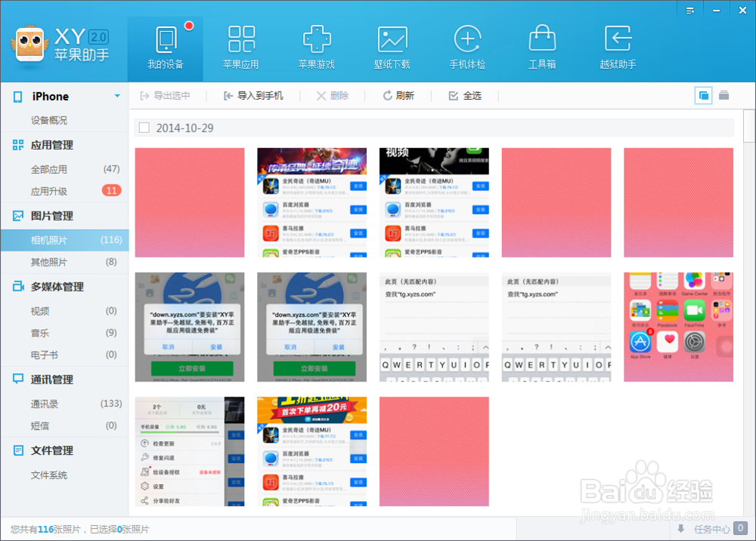Viewport: 756px width, 541px height.
Task: Open the 我的设备 tab
Action: click(166, 48)
